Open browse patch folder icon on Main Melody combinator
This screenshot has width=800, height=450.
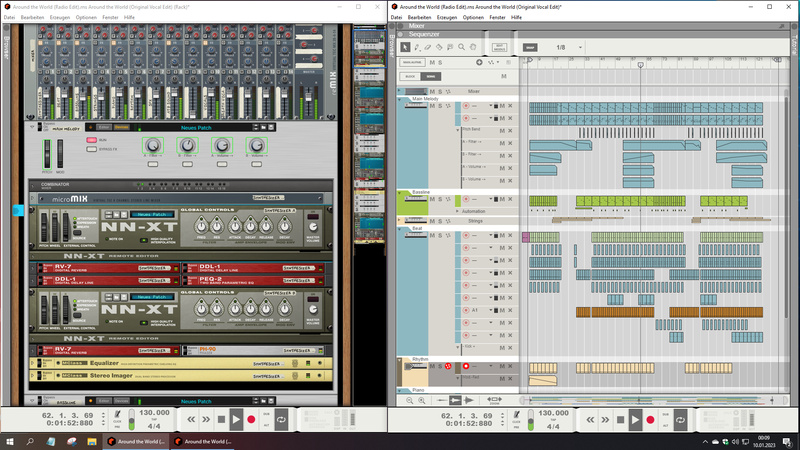click(x=263, y=128)
